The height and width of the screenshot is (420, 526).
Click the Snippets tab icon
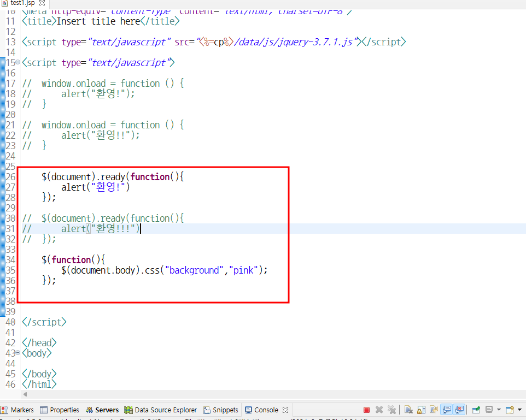(207, 410)
